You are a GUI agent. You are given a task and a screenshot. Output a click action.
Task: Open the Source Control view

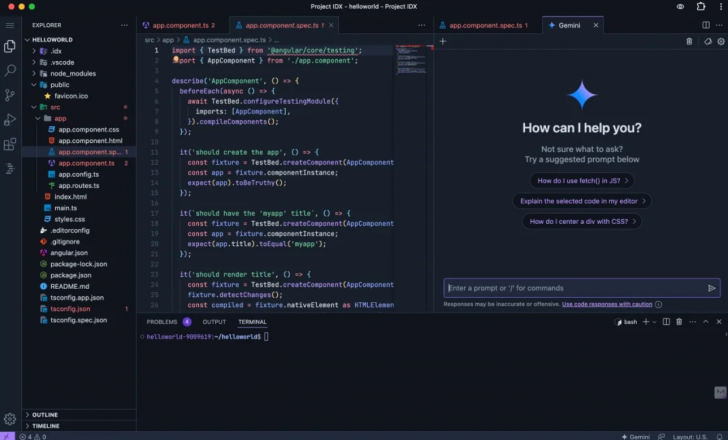[10, 95]
